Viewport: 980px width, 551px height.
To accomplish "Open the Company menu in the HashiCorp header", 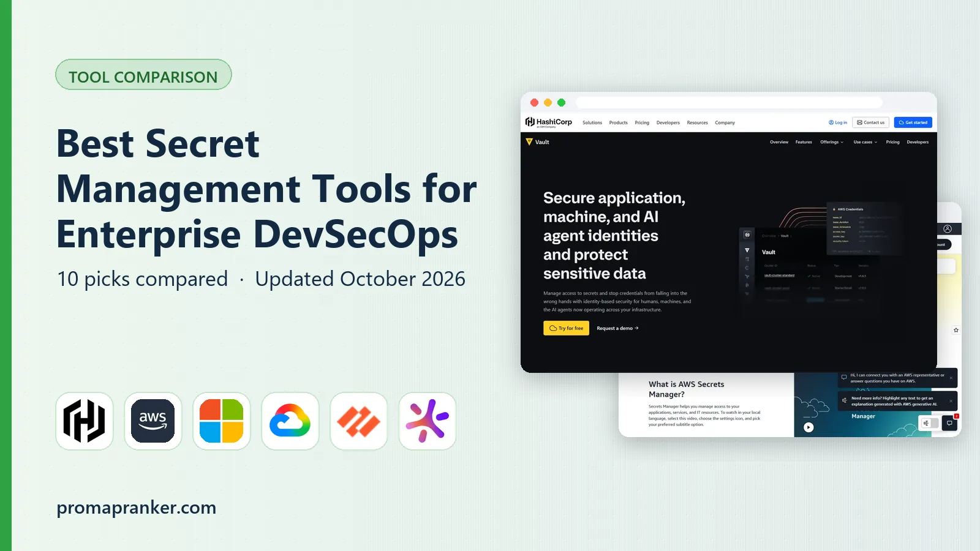I will (725, 122).
